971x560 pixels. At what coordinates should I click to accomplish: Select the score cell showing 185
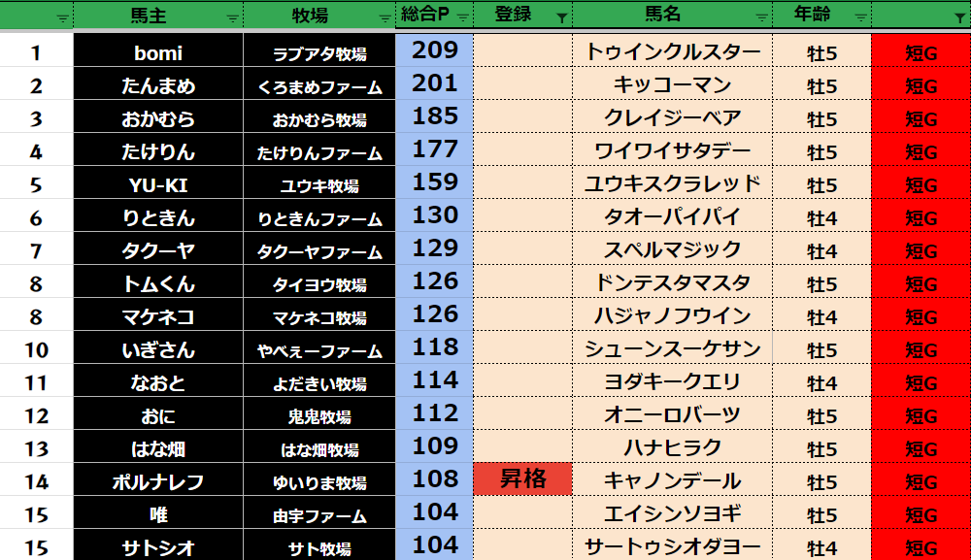point(434,117)
